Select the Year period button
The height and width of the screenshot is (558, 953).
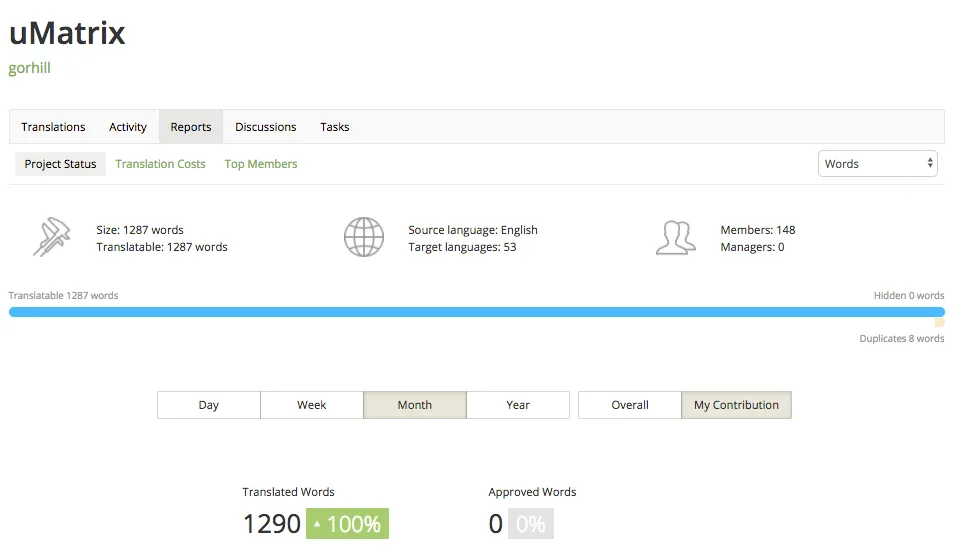click(518, 405)
